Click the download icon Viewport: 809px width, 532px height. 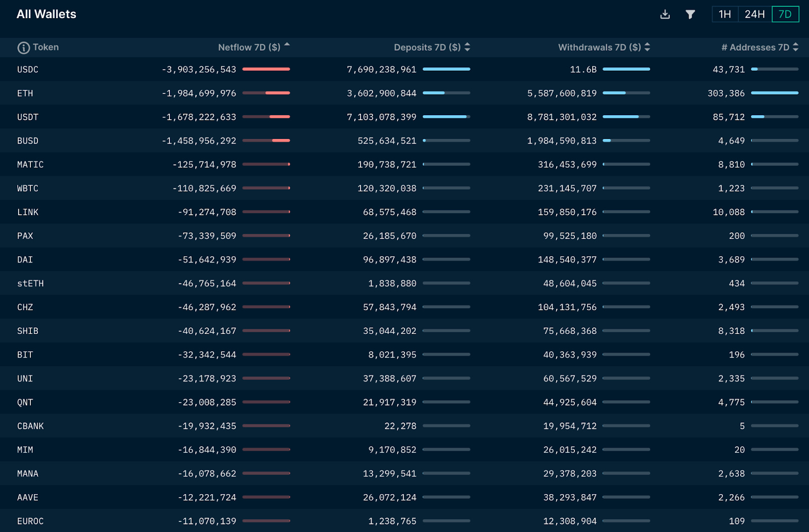(665, 14)
